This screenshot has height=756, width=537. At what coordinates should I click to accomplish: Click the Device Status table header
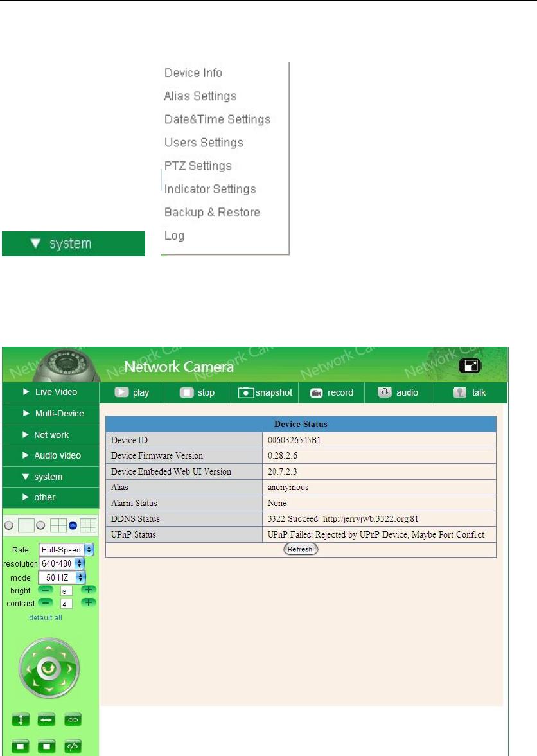[x=301, y=425]
